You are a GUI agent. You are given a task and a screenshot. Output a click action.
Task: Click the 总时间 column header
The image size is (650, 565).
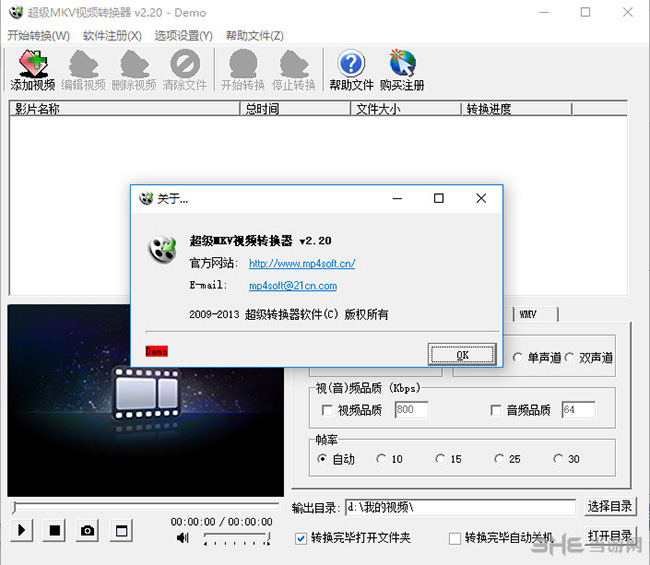pyautogui.click(x=295, y=109)
